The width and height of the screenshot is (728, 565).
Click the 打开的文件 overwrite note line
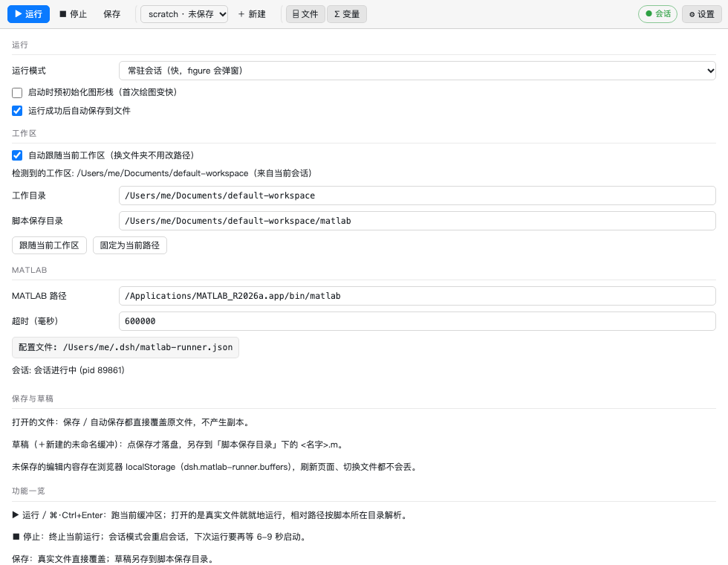(131, 422)
